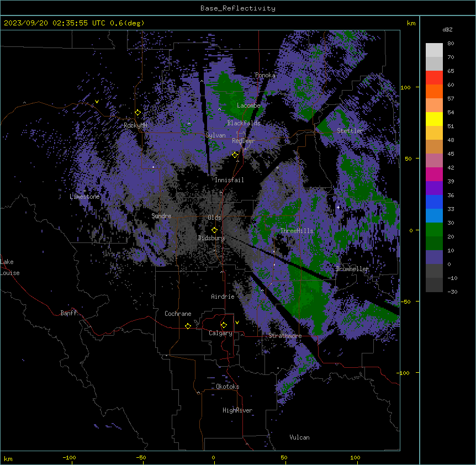Click the Strathmore city label

pyautogui.click(x=285, y=336)
